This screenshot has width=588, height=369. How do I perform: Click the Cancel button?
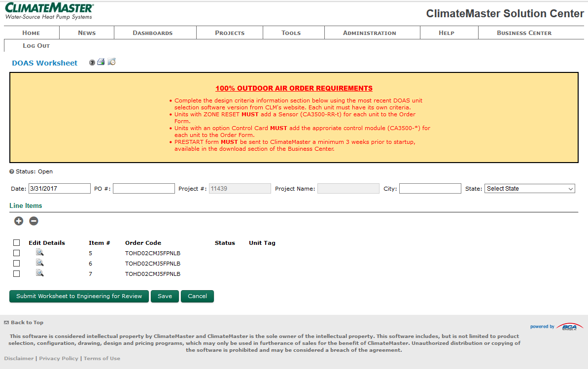coord(197,296)
